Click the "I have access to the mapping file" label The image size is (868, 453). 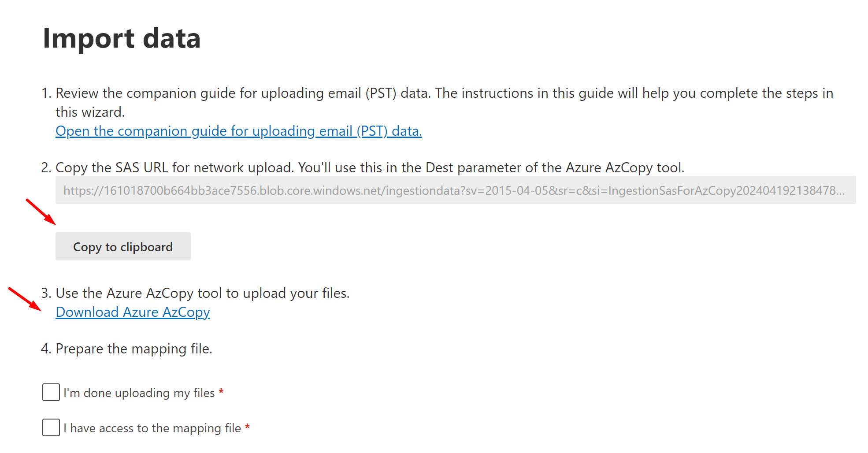click(152, 428)
